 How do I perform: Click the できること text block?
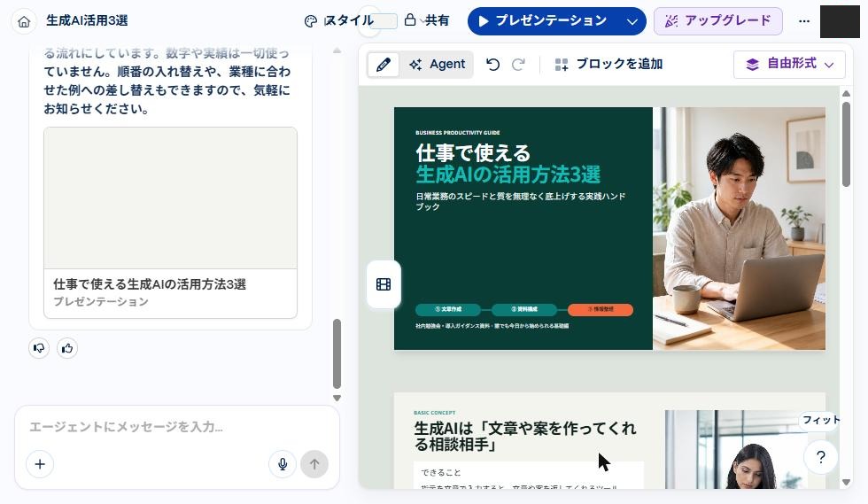pos(441,472)
